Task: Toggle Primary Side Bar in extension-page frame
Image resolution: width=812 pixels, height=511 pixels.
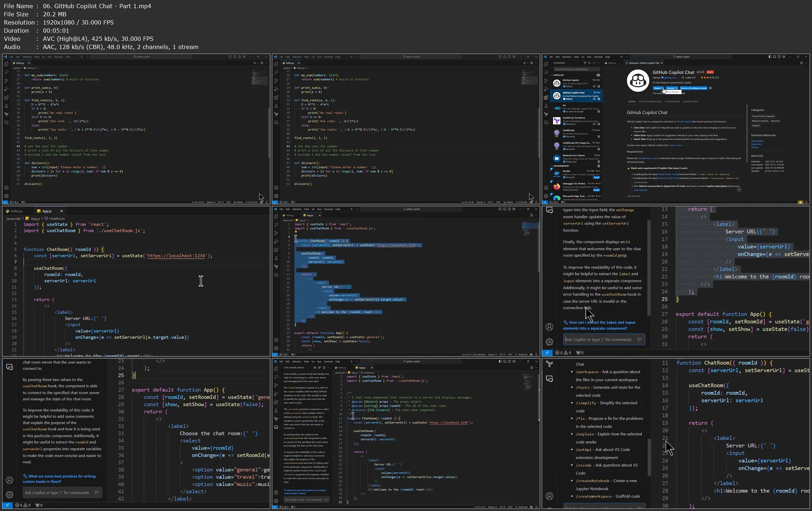Action: [770, 57]
